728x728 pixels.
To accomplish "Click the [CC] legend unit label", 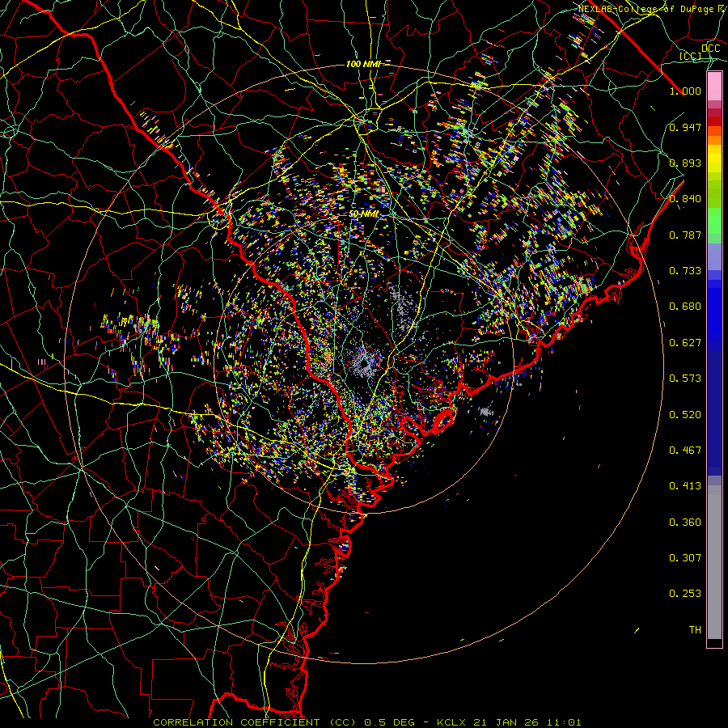I will point(690,56).
